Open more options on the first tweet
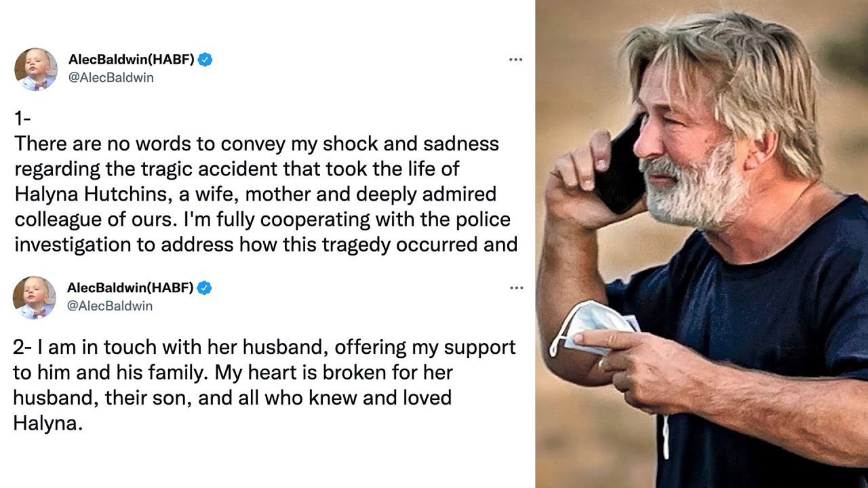Image resolution: width=868 pixels, height=488 pixels. pyautogui.click(x=515, y=60)
